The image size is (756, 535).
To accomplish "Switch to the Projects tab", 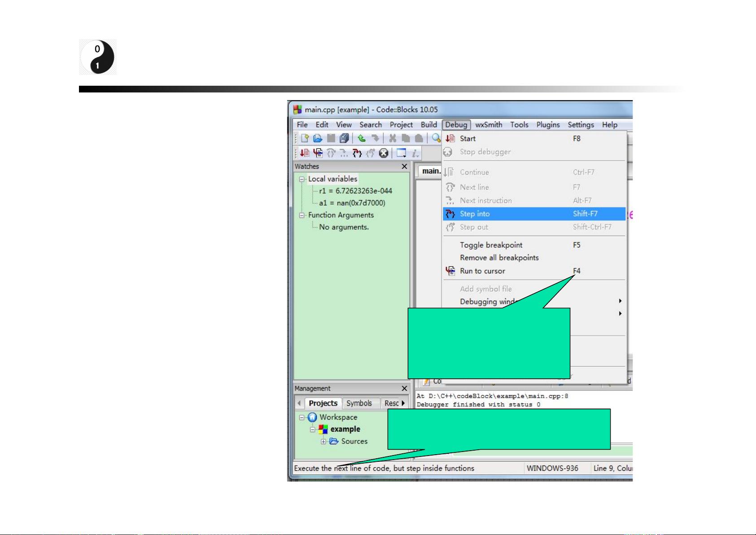I will tap(323, 403).
